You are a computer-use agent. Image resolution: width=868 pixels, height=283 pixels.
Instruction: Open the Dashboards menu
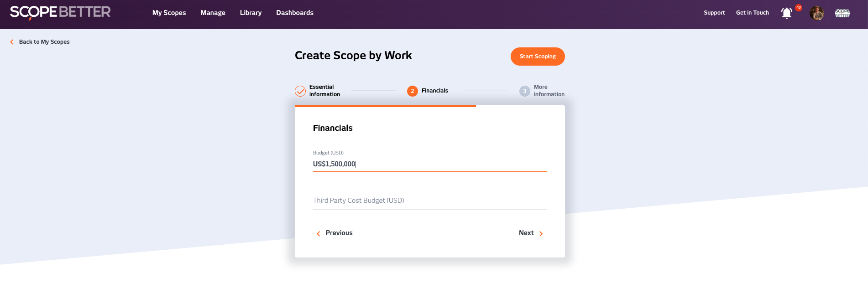click(x=295, y=13)
